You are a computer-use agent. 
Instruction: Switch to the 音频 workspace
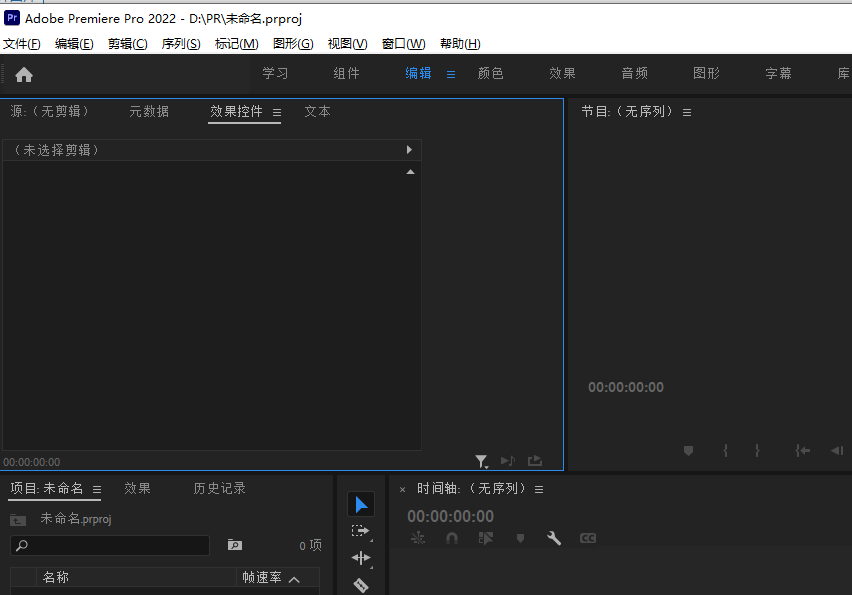pyautogui.click(x=635, y=73)
